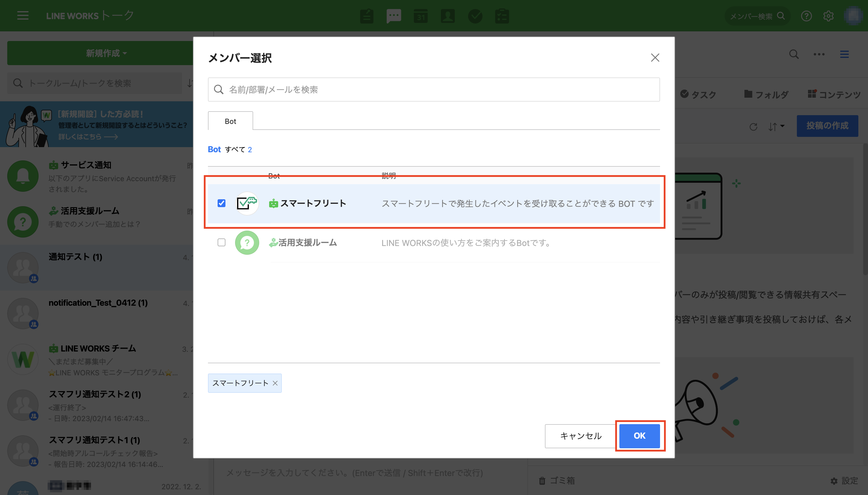Confirm selection with OK button
This screenshot has width=868, height=495.
coord(639,436)
